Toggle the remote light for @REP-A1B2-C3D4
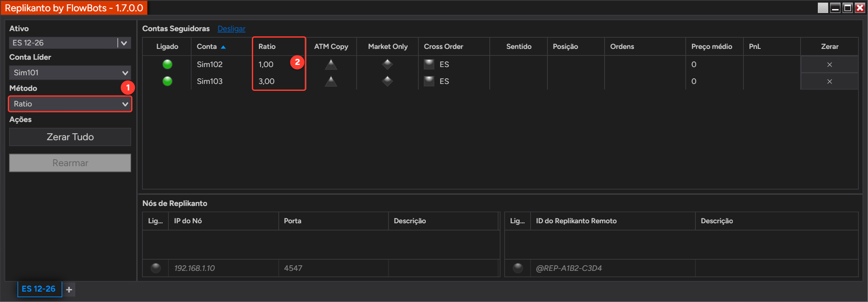This screenshot has width=868, height=302. [518, 268]
